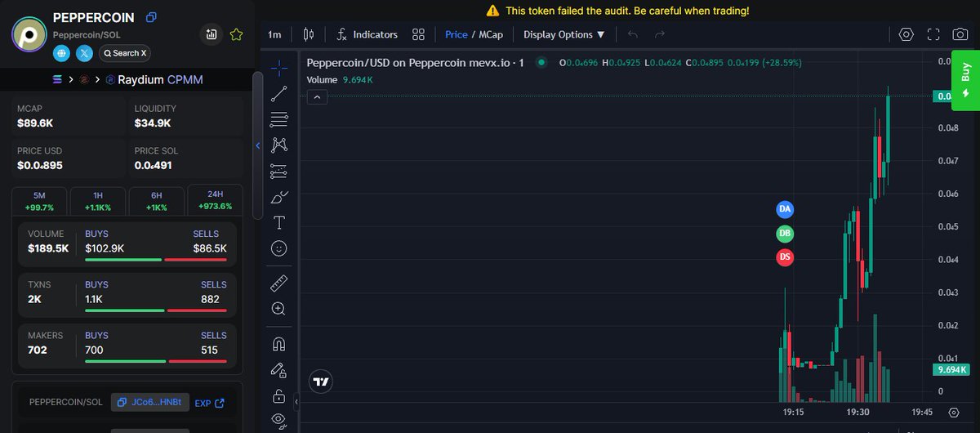
Task: Open the token website globe icon
Action: pos(62,53)
